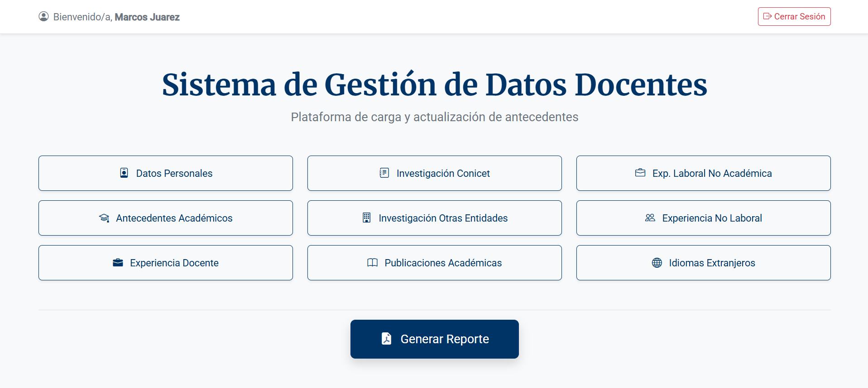Click the user profile icon in the header
The width and height of the screenshot is (868, 388).
(43, 16)
